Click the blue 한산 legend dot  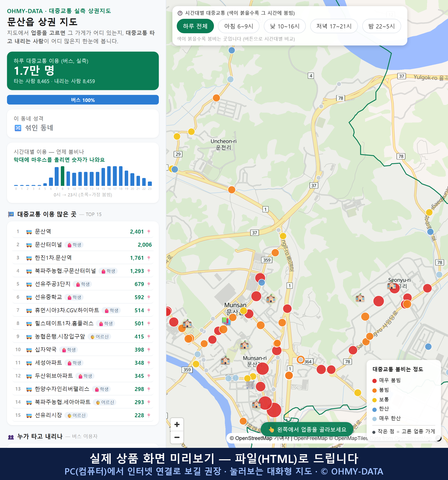(374, 410)
